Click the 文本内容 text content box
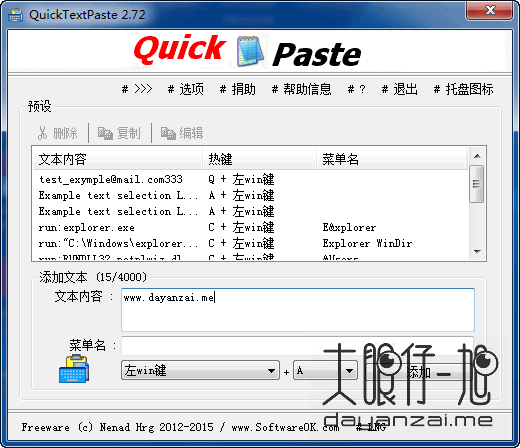 [x=298, y=310]
